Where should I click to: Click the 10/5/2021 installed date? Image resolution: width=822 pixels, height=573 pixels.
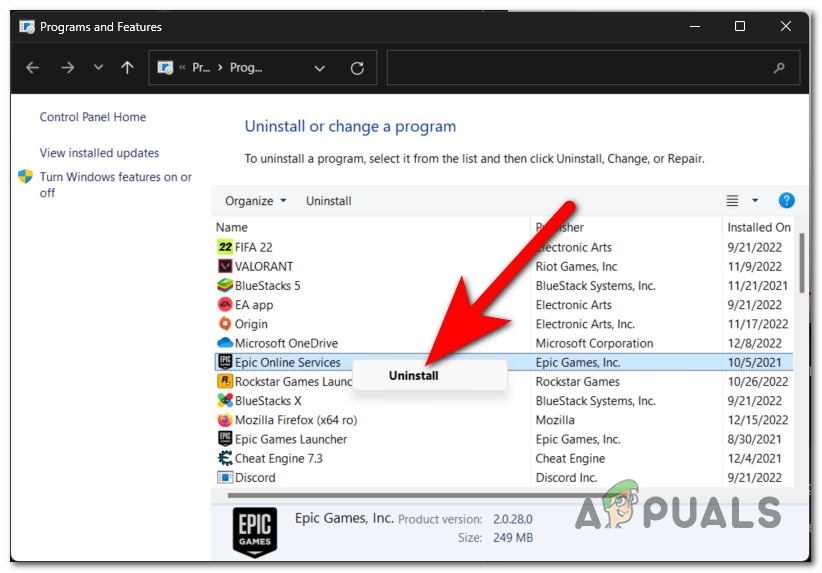(754, 362)
